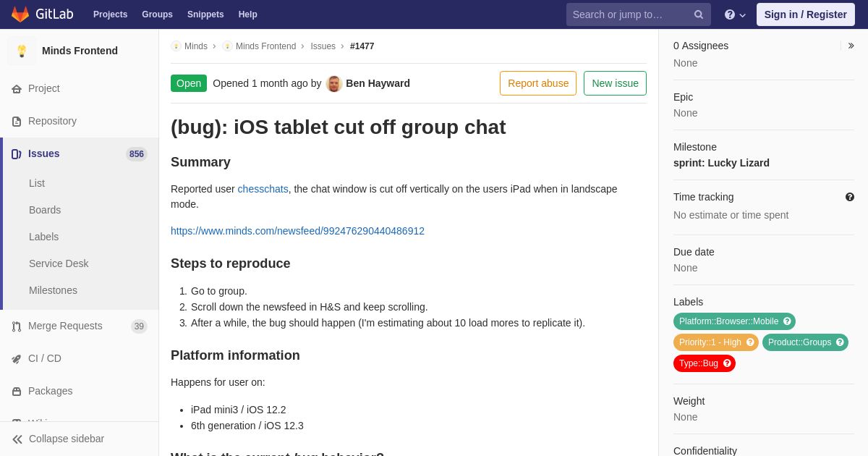Viewport: 868px width, 456px height.
Task: Click the Merge Requests sidebar item
Action: pyautogui.click(x=80, y=326)
